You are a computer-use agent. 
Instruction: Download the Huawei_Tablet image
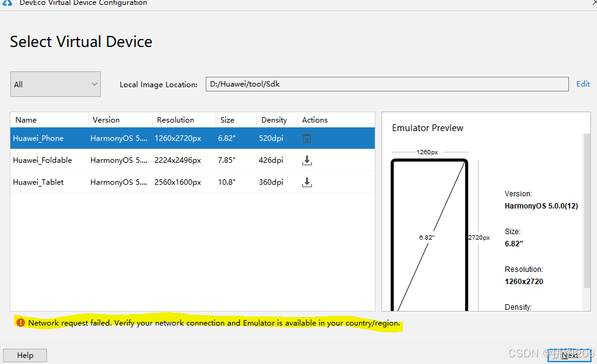coord(307,182)
